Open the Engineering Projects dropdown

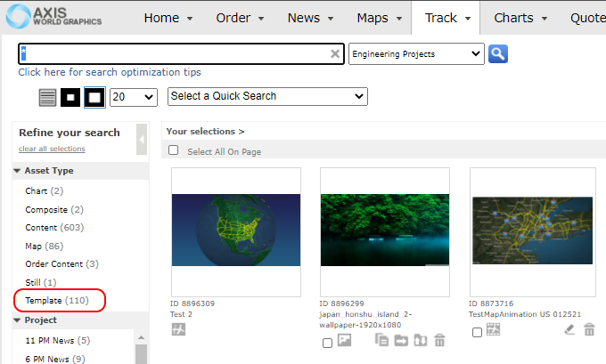[x=416, y=54]
